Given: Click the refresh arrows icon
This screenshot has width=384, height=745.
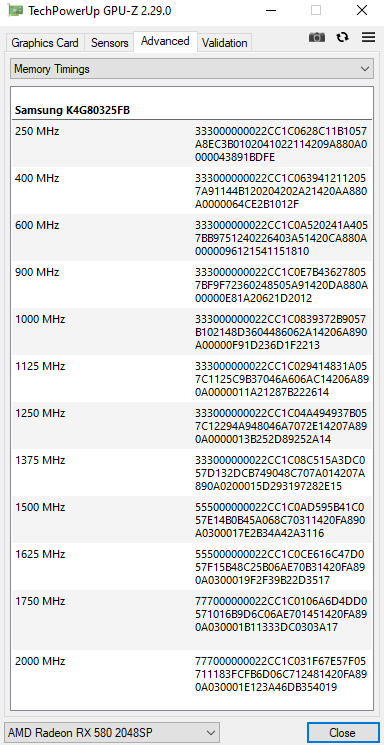Looking at the screenshot, I should pyautogui.click(x=342, y=38).
